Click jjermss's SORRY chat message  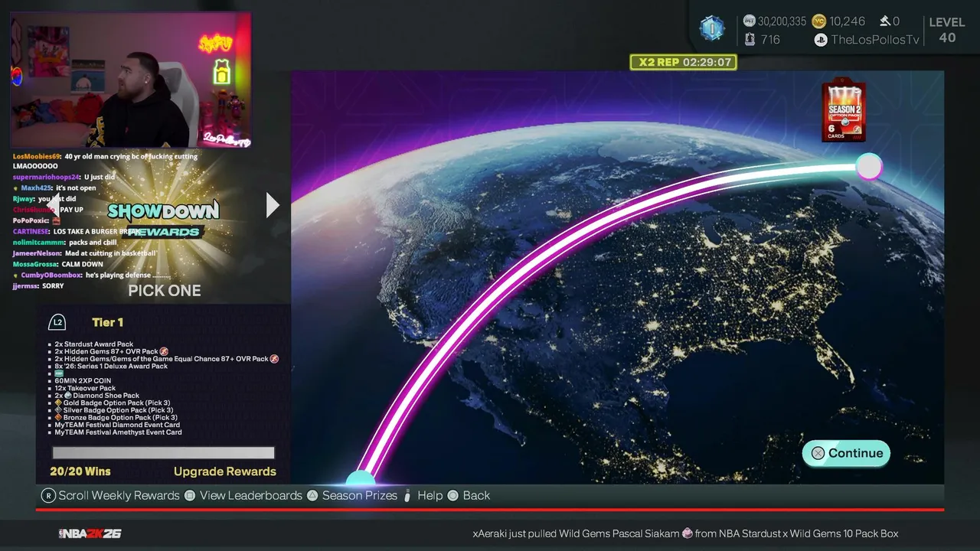(x=38, y=285)
